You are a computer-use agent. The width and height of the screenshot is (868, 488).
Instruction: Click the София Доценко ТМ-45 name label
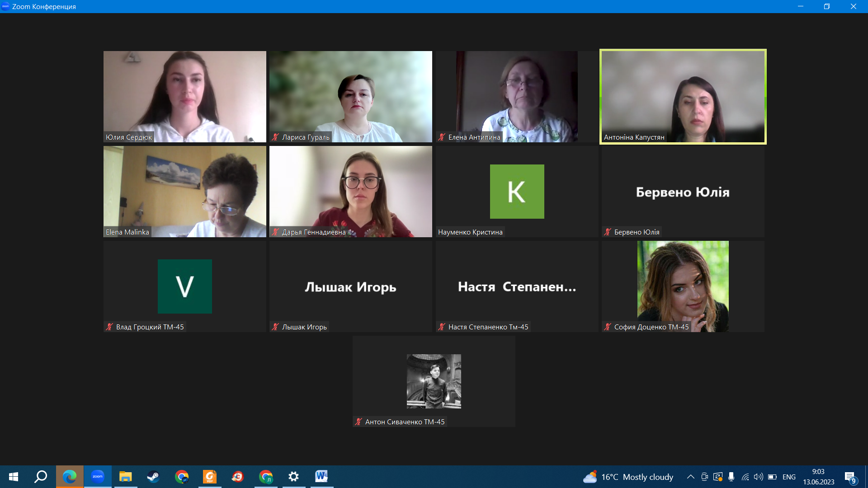651,327
